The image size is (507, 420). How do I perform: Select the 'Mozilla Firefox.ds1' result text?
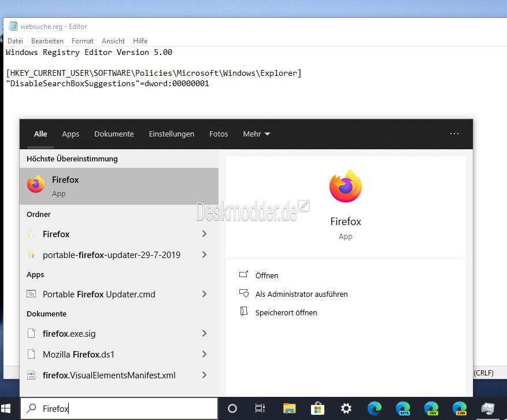[79, 354]
